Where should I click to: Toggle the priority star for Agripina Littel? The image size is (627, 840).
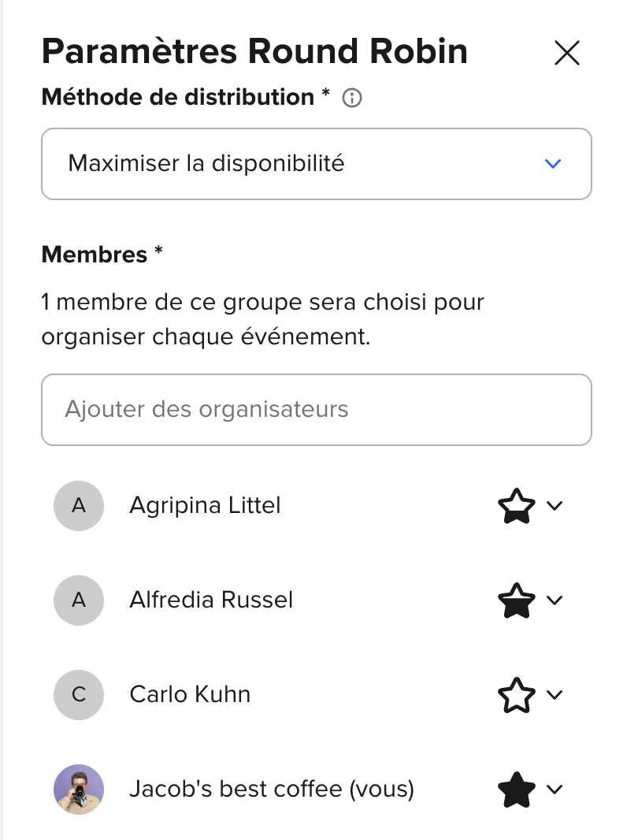click(x=517, y=506)
